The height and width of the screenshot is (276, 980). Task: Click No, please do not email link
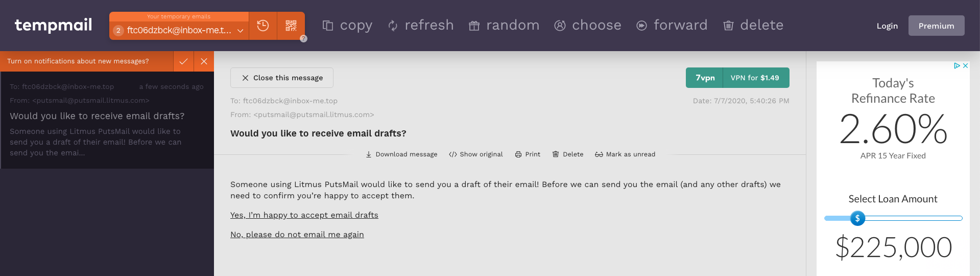297,235
